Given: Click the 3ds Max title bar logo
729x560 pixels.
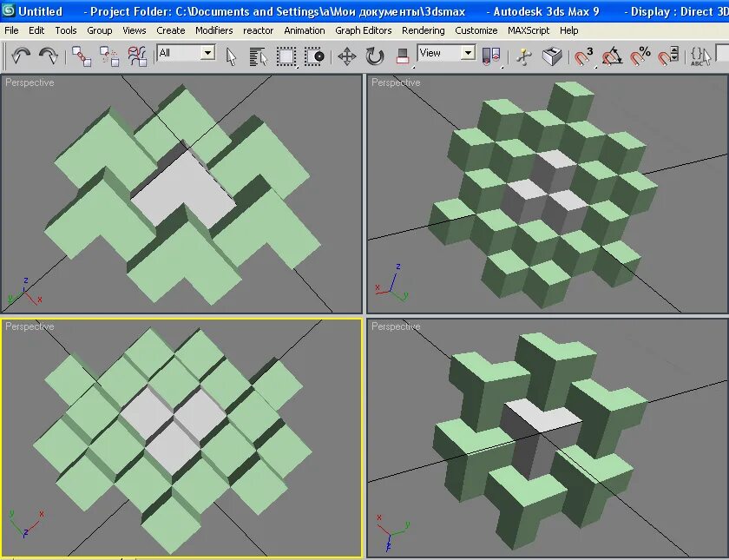Looking at the screenshot, I should tap(9, 10).
